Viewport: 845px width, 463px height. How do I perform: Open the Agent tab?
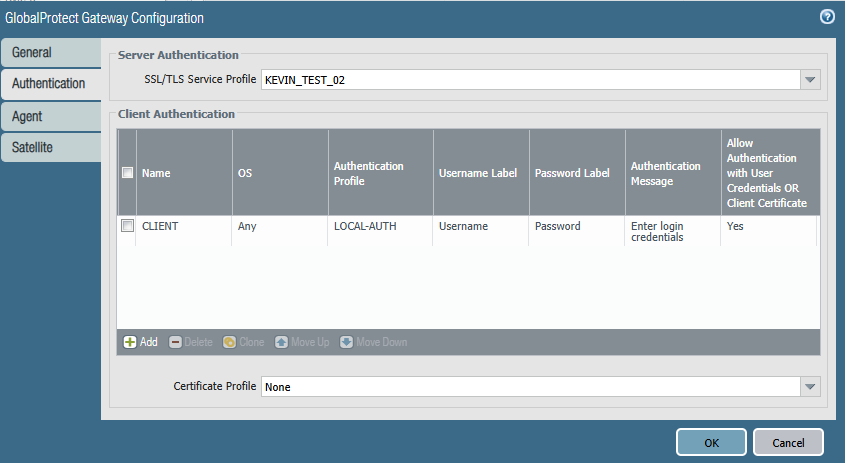51,116
